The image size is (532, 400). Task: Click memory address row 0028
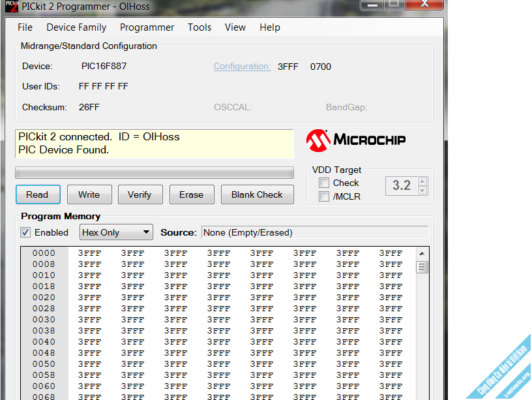tap(44, 308)
